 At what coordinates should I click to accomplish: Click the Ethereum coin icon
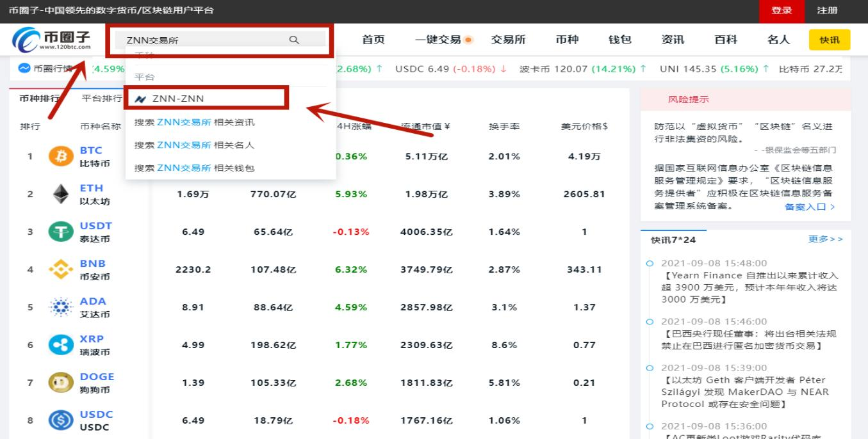click(x=61, y=194)
